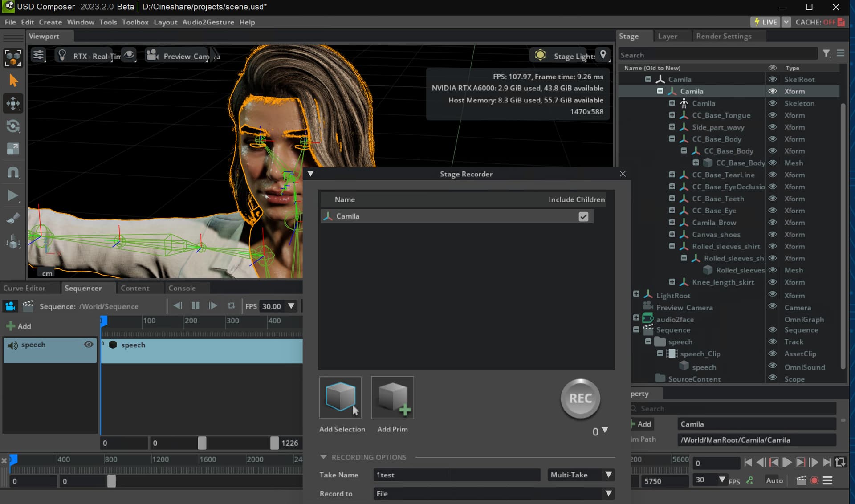Select the Rotate tool in the viewport toolbar

(13, 126)
